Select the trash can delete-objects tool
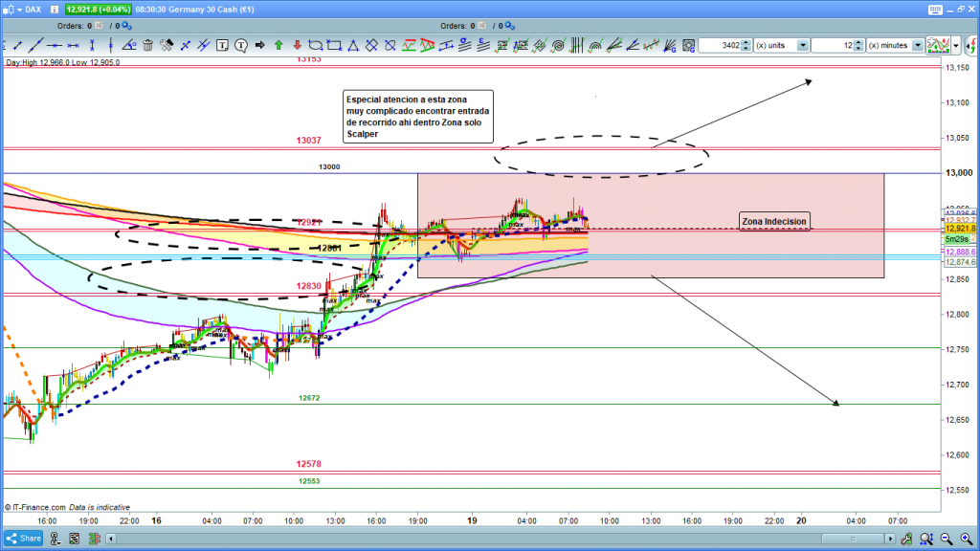Screen dimensions: 980x551 coord(148,45)
